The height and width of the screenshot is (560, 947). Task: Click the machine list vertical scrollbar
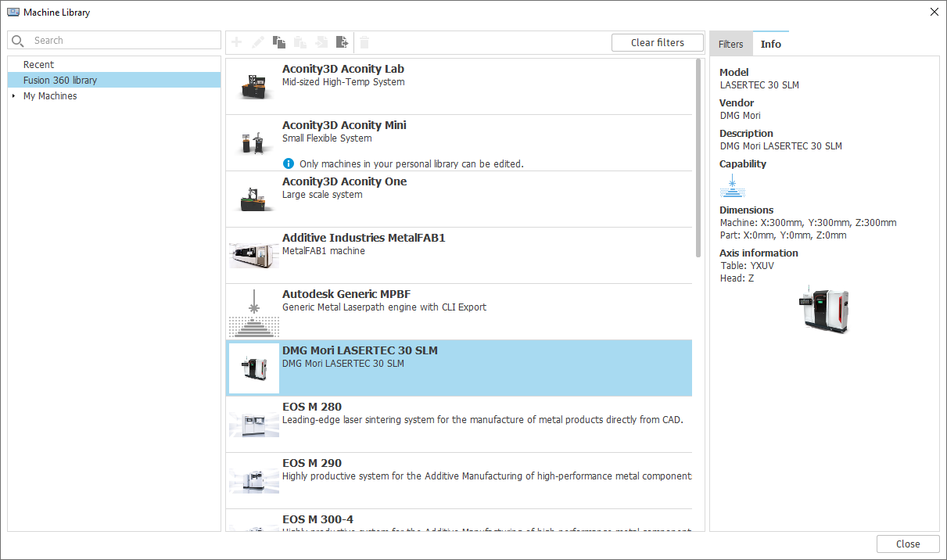point(698,159)
